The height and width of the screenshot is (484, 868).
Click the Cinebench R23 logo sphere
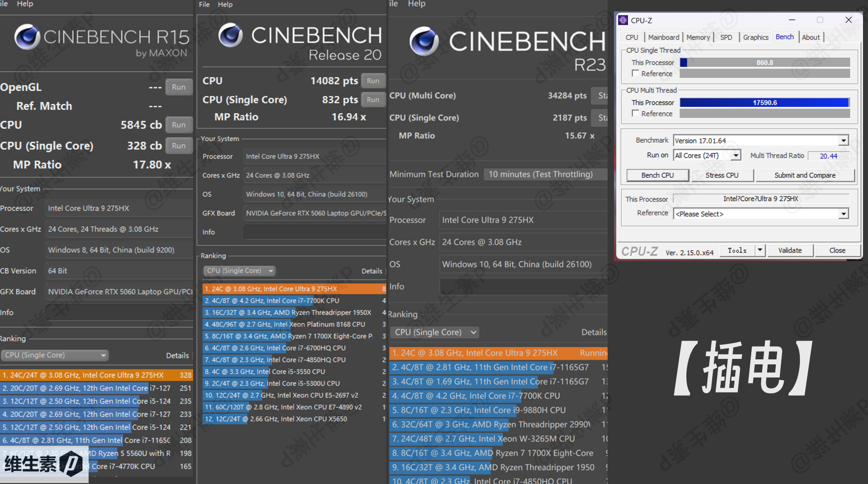click(x=424, y=41)
